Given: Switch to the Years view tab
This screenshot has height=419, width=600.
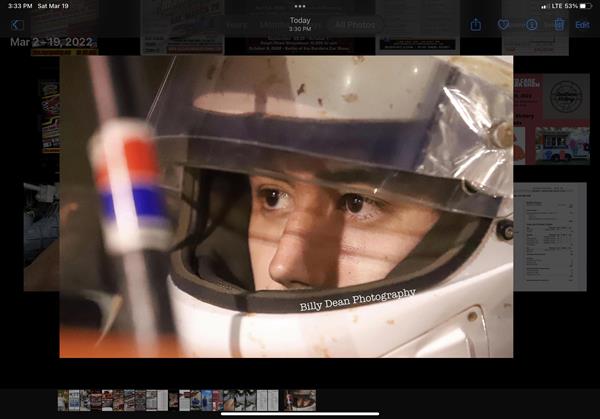Looking at the screenshot, I should 237,25.
